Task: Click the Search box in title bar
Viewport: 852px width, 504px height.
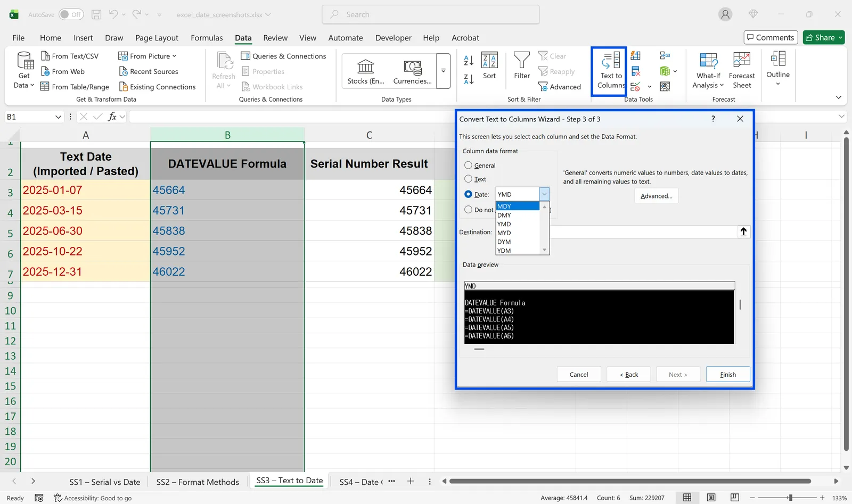Action: point(430,14)
